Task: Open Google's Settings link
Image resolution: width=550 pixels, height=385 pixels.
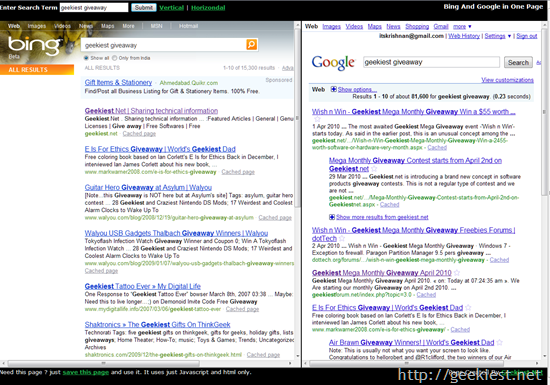Action: [495, 36]
